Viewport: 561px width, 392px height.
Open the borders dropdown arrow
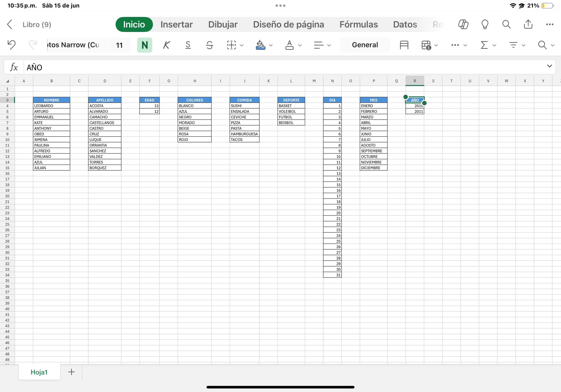(242, 45)
